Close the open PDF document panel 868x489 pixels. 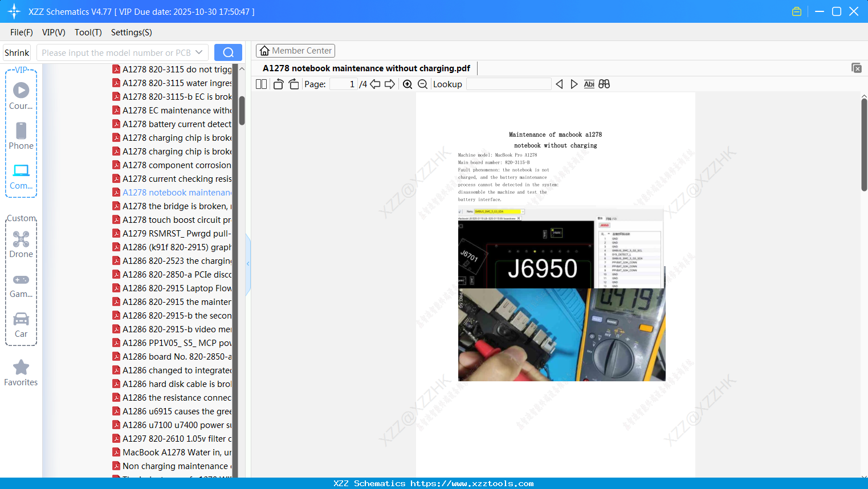pyautogui.click(x=856, y=68)
